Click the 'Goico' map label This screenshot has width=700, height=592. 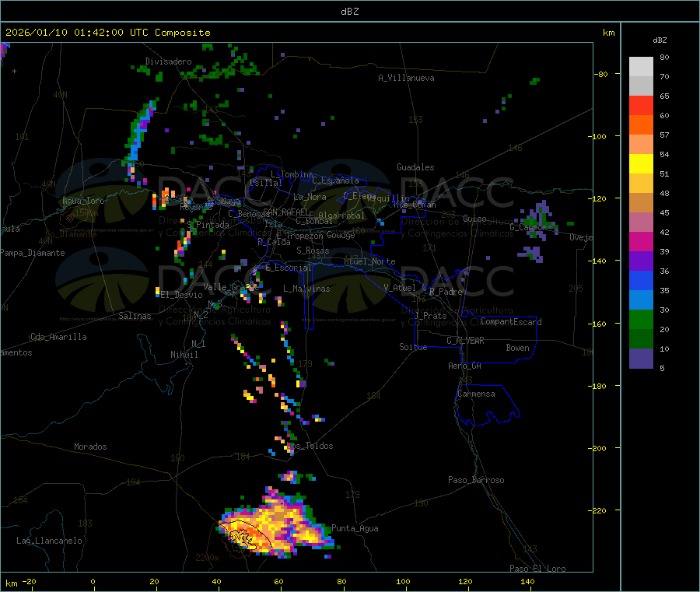point(474,219)
